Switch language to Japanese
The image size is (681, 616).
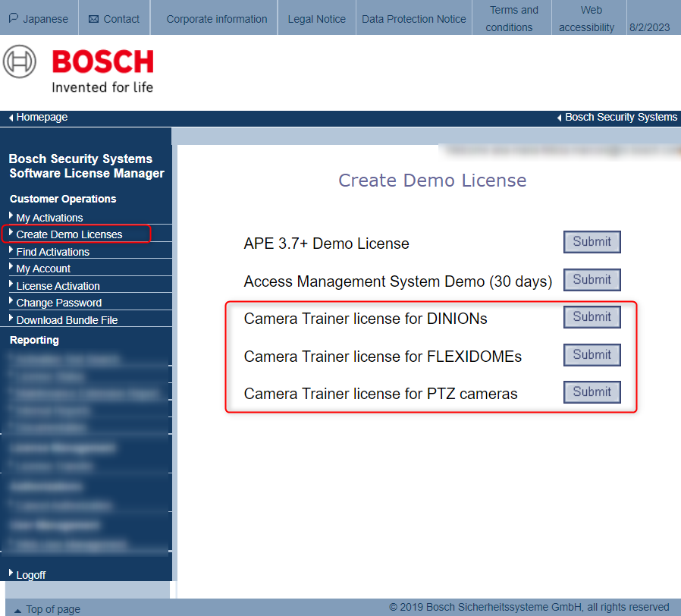click(x=39, y=19)
